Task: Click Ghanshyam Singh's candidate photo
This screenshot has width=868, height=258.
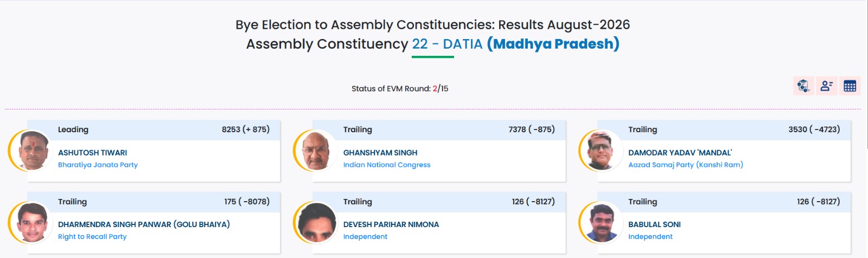Action: tap(318, 151)
